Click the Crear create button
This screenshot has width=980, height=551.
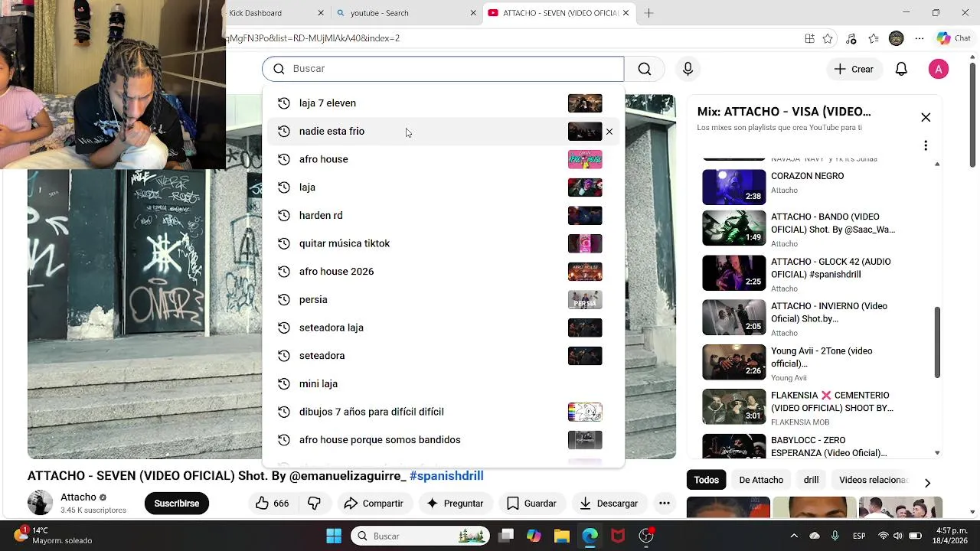[854, 69]
